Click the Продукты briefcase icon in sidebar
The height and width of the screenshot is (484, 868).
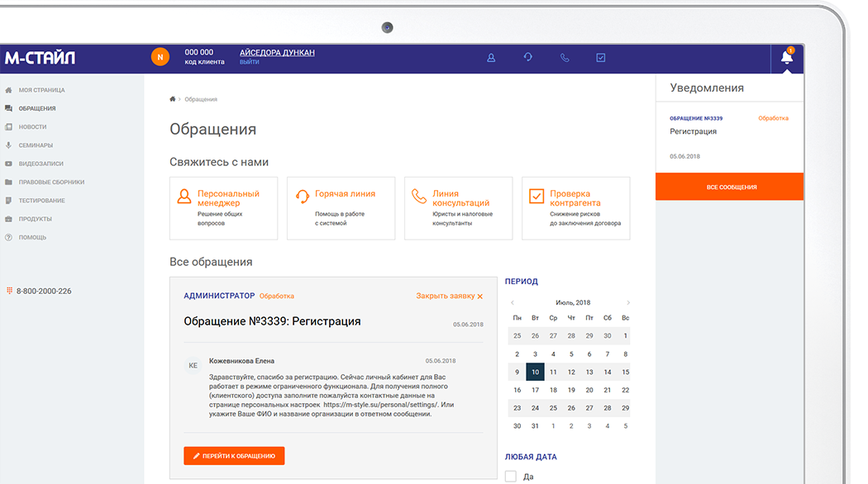click(x=8, y=219)
